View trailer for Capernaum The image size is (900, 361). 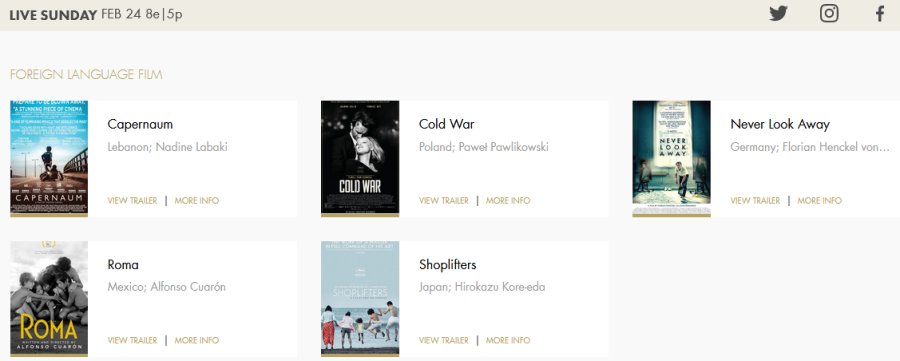pyautogui.click(x=132, y=200)
